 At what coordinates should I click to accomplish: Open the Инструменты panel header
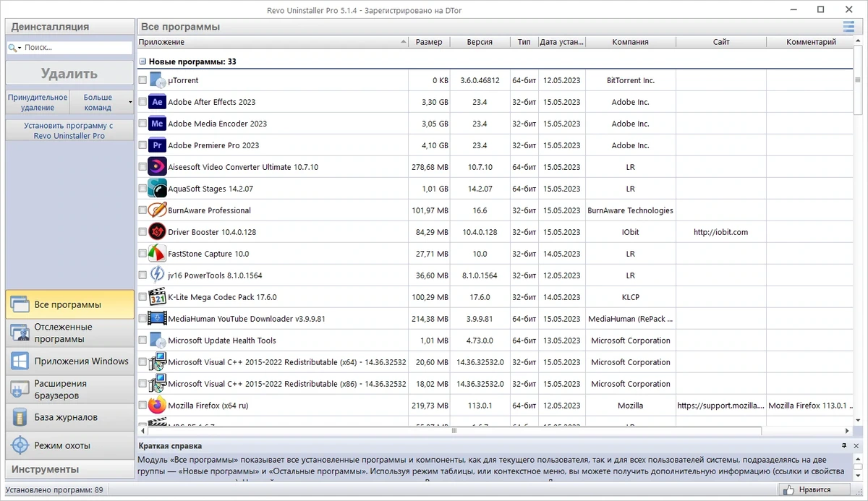pyautogui.click(x=70, y=470)
